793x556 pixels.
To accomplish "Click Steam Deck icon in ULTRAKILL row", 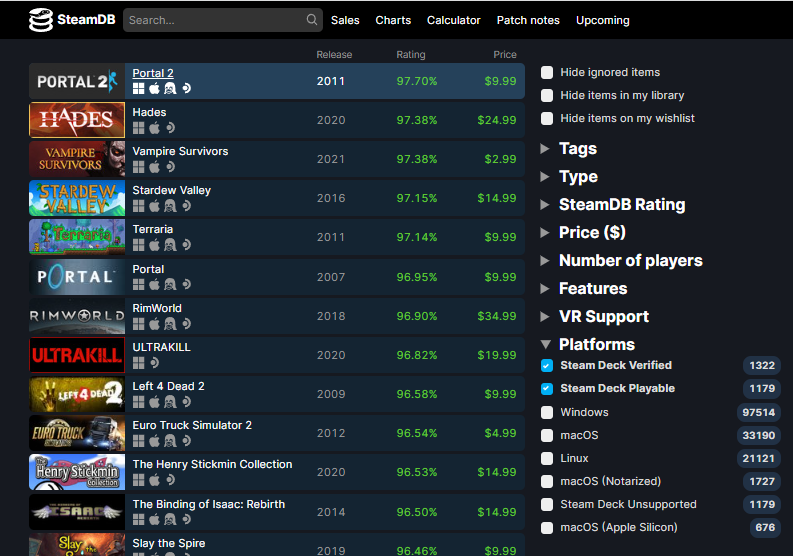I will [x=154, y=363].
